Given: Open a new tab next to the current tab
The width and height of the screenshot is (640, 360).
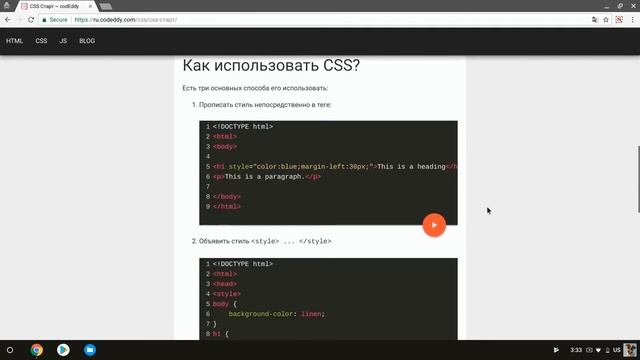Looking at the screenshot, I should click(106, 7).
